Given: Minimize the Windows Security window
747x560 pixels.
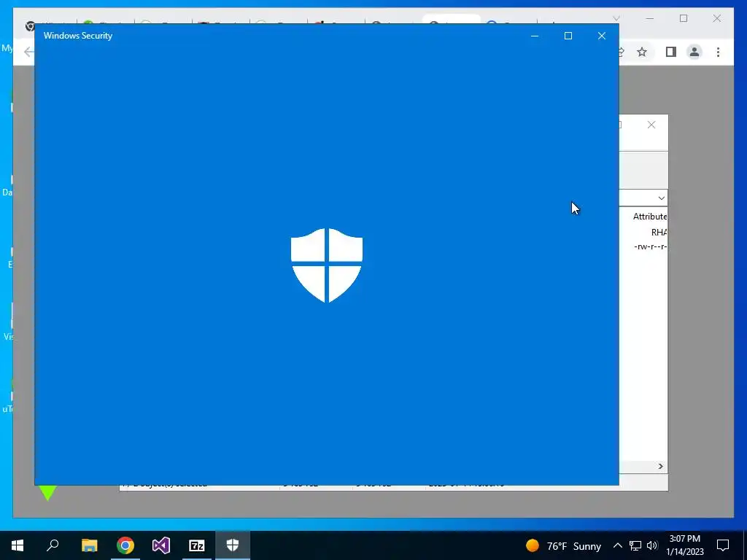Looking at the screenshot, I should 535,36.
